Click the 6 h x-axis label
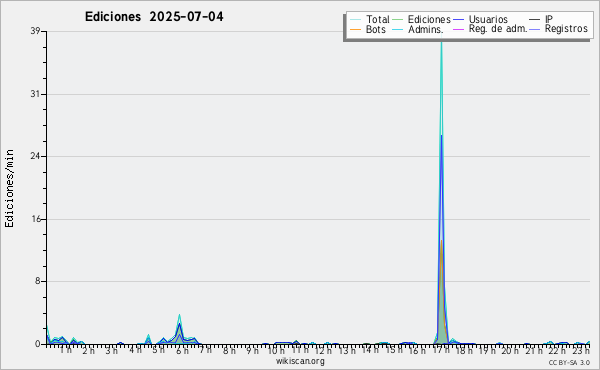 click(183, 350)
